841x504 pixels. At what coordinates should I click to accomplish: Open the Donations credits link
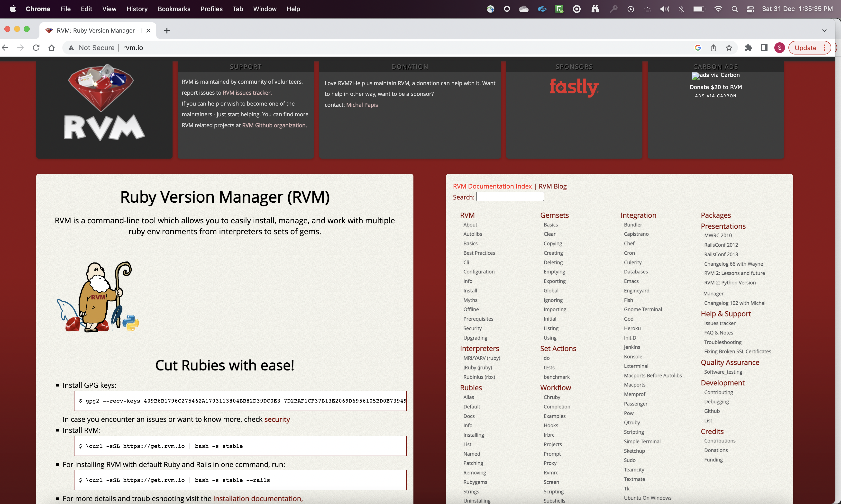coord(716,450)
